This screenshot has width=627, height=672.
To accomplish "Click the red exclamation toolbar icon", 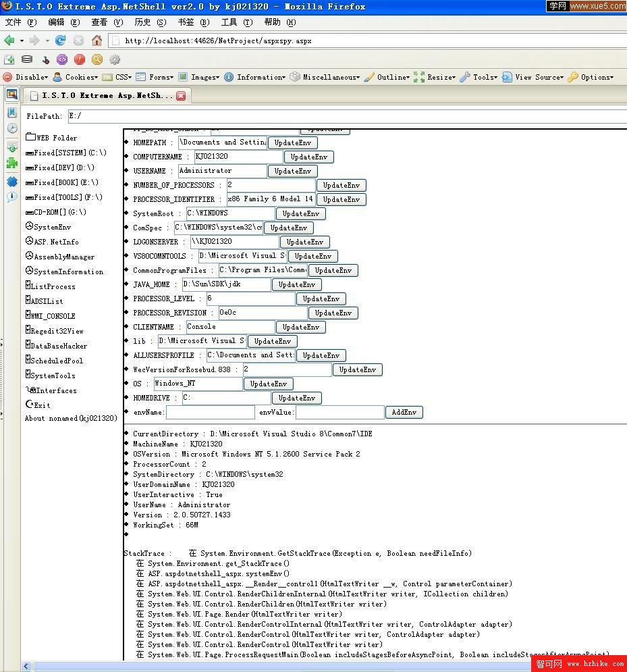I will pos(80,59).
